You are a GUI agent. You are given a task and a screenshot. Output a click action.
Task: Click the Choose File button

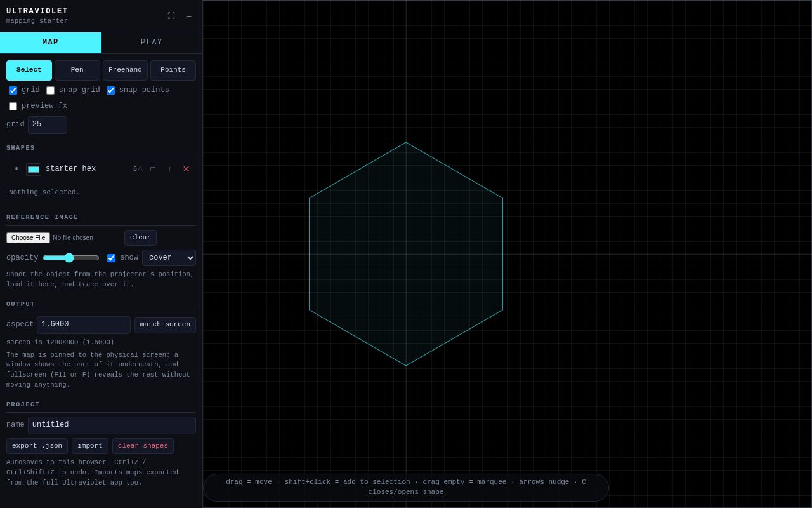28,238
